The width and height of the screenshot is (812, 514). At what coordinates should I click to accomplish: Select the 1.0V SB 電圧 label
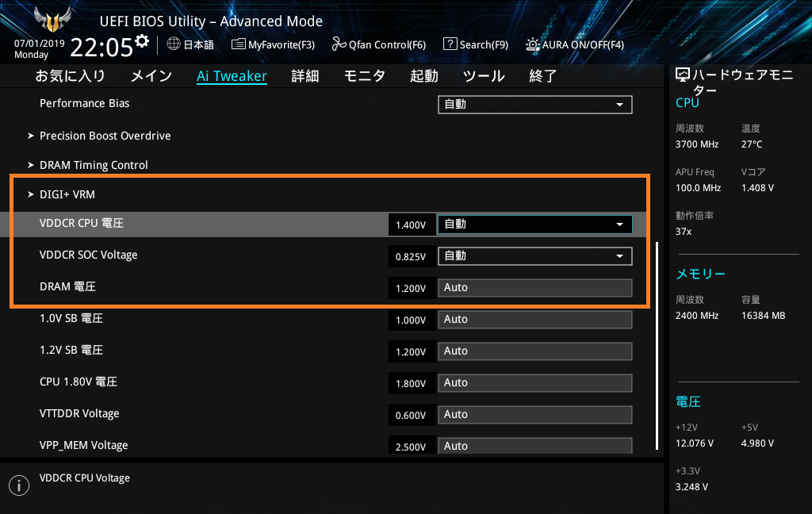coord(71,318)
